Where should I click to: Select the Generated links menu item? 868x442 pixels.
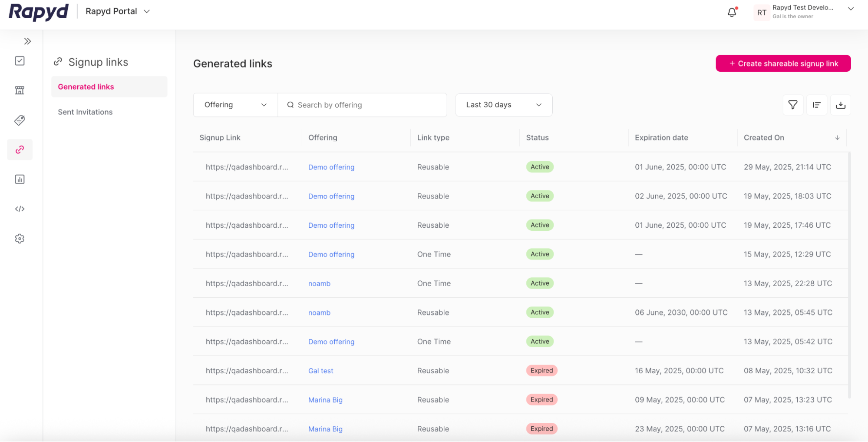[x=86, y=86]
